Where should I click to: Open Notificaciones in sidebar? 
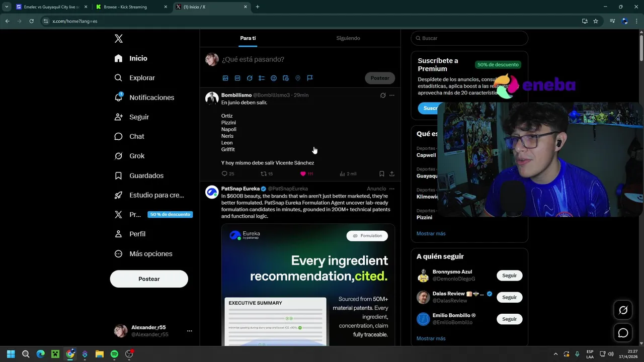tap(144, 98)
